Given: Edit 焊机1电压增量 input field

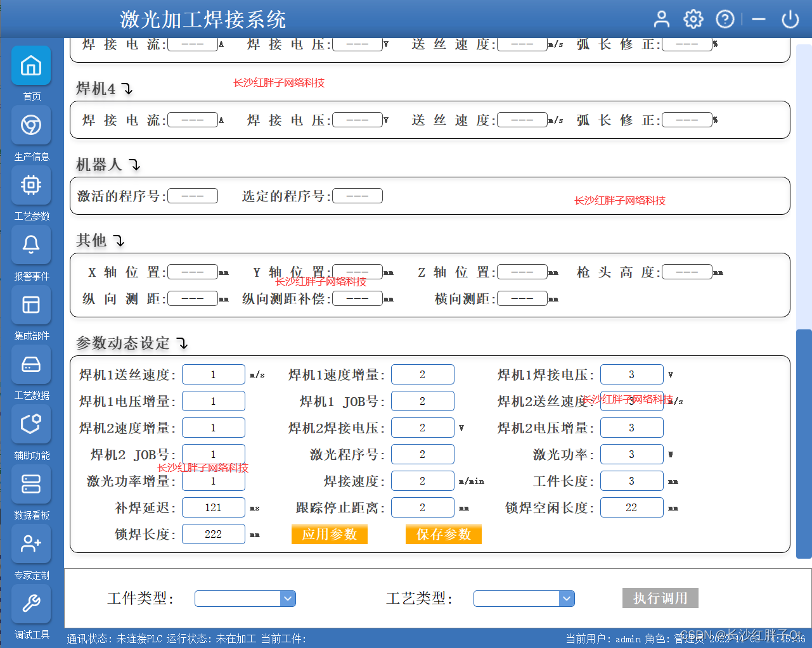Looking at the screenshot, I should (214, 401).
